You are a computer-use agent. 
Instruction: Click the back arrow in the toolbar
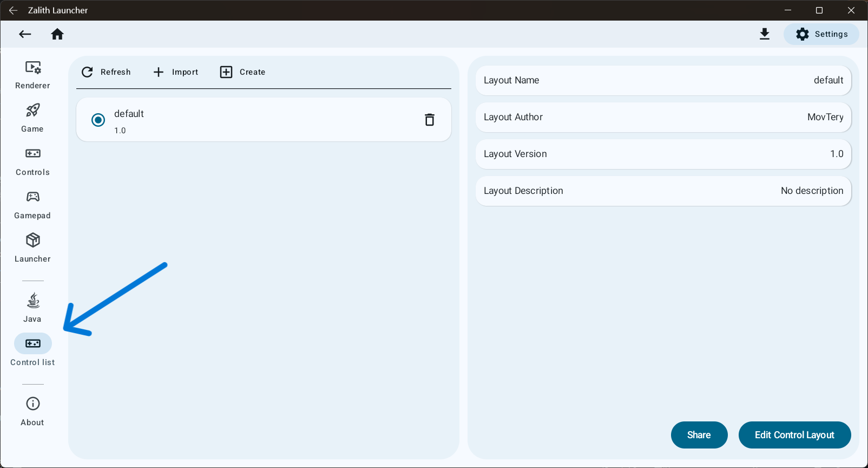[x=25, y=34]
